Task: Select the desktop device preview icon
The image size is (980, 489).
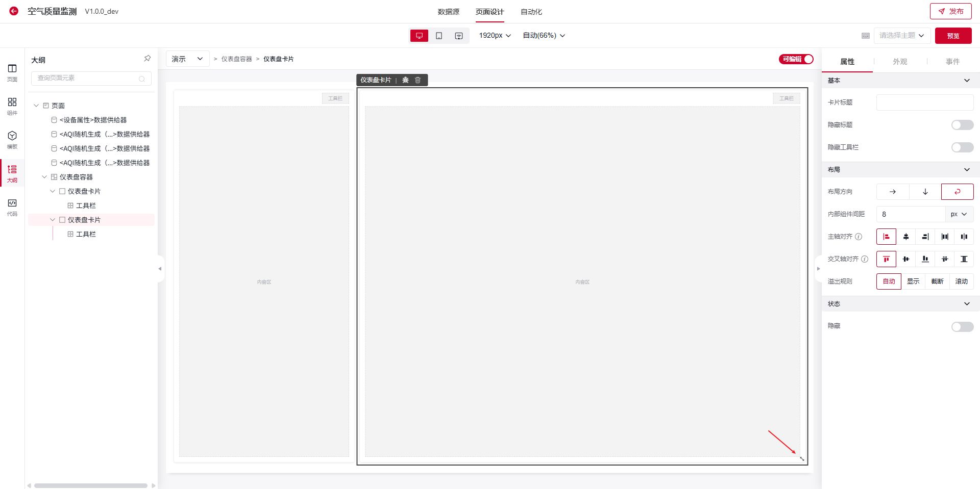Action: 419,36
